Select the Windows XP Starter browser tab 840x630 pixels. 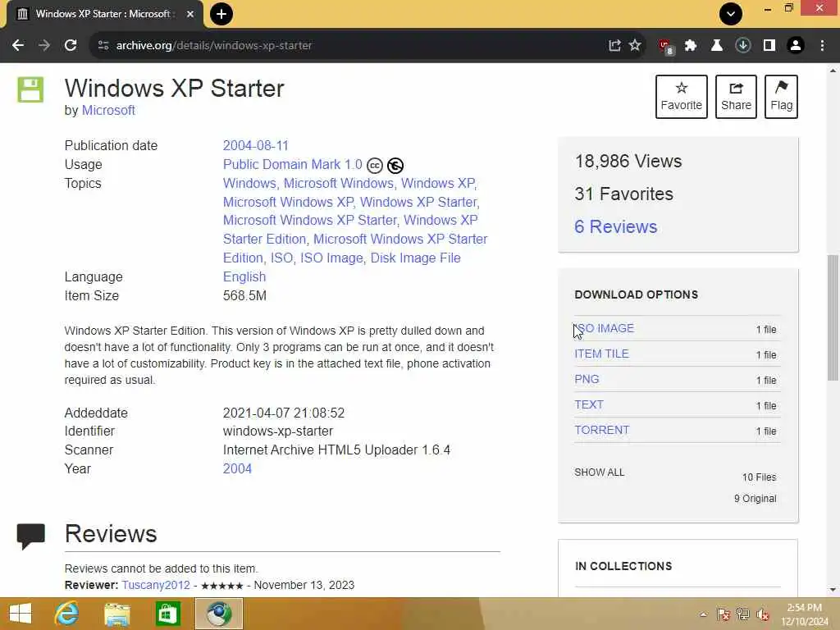(104, 14)
